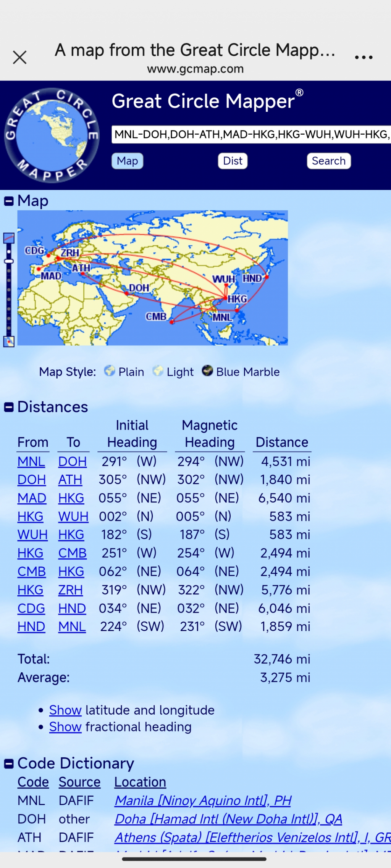Click the Magnetic Heading column header
The image size is (391, 868).
210,434
